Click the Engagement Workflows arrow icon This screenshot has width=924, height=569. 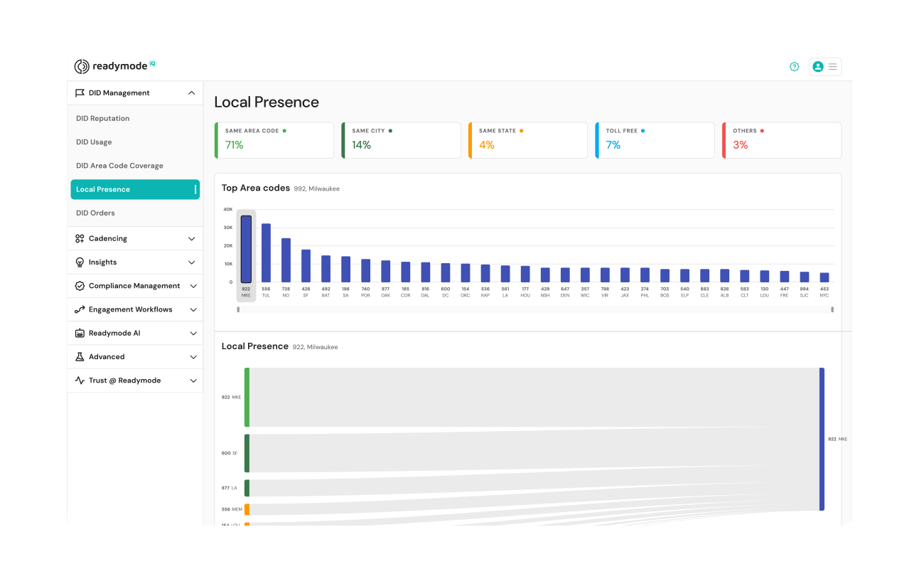point(80,309)
